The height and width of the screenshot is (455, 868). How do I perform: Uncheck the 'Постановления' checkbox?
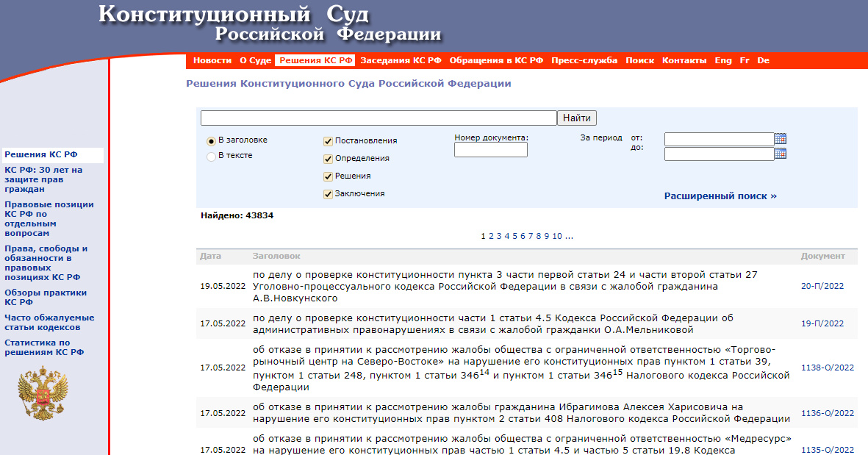[x=328, y=141]
